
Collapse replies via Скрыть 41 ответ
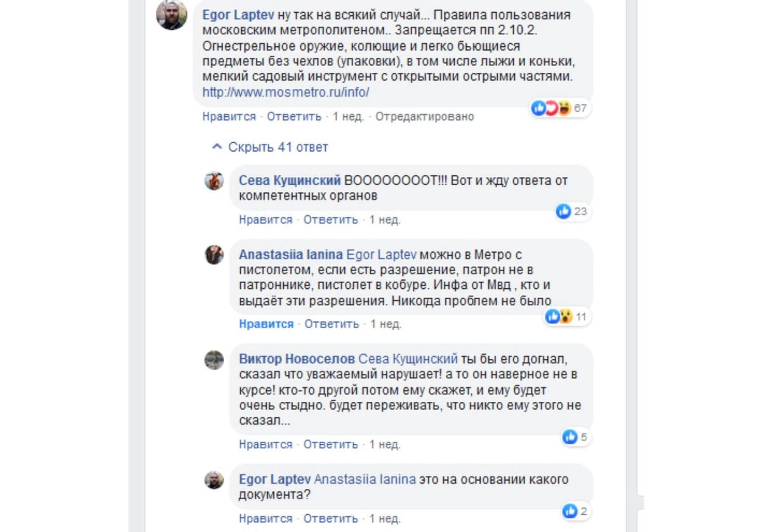(277, 147)
